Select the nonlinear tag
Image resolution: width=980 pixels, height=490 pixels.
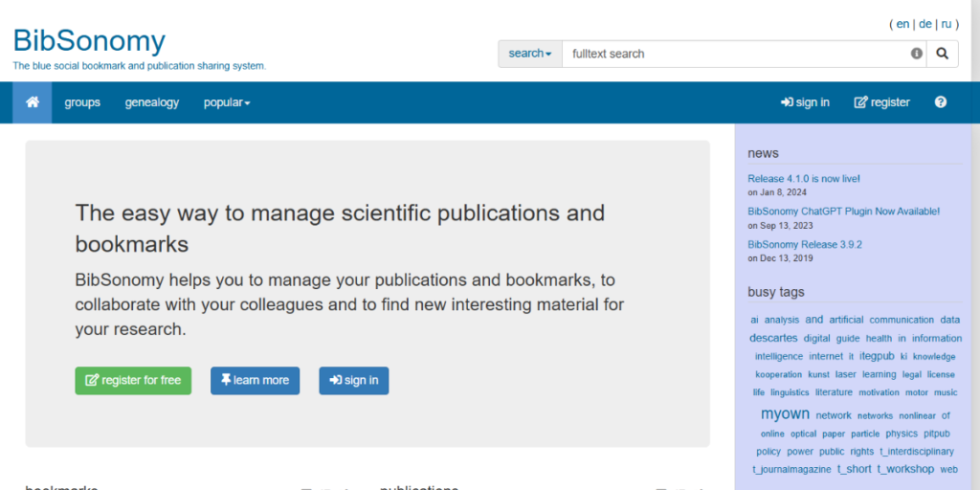tap(918, 416)
